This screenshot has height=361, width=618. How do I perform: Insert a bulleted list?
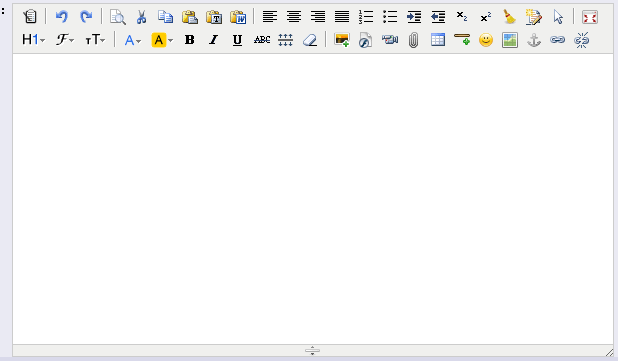click(x=390, y=17)
